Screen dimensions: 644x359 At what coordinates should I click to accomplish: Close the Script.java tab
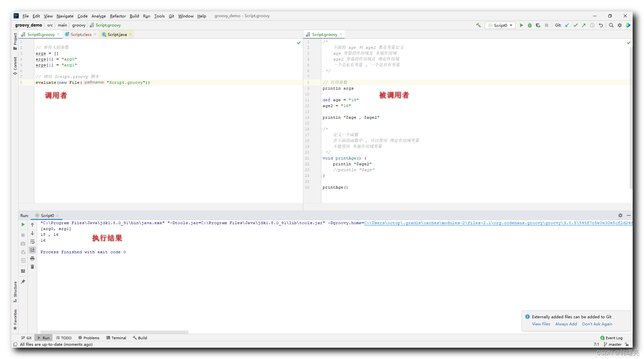coord(130,35)
